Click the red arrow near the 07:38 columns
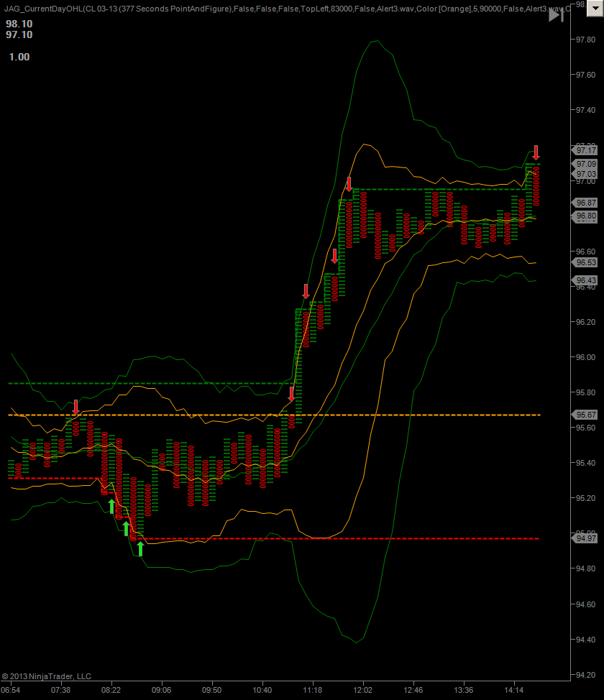The height and width of the screenshot is (700, 604). coord(76,407)
